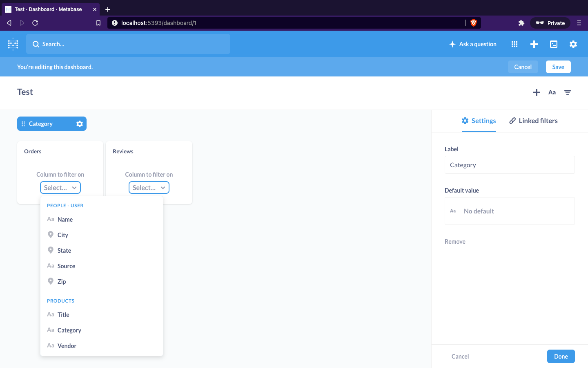
Task: Choose the Vendor field option
Action: click(x=102, y=346)
